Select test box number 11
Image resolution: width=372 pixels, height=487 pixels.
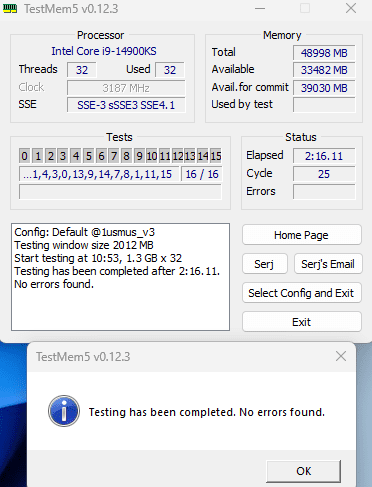point(165,156)
